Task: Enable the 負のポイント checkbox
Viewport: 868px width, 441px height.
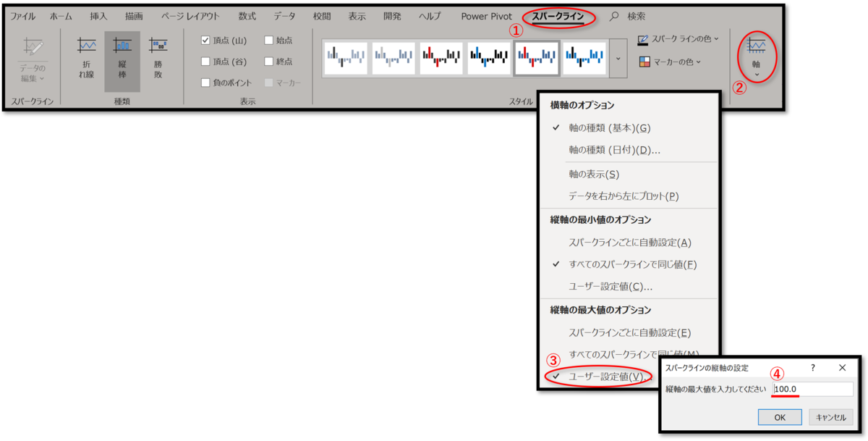Action: click(x=204, y=83)
